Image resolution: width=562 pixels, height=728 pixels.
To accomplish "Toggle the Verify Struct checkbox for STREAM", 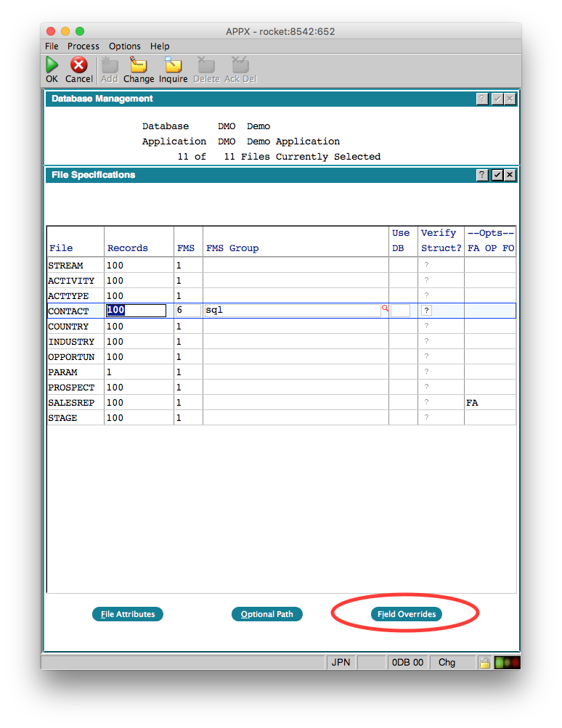I will (427, 266).
